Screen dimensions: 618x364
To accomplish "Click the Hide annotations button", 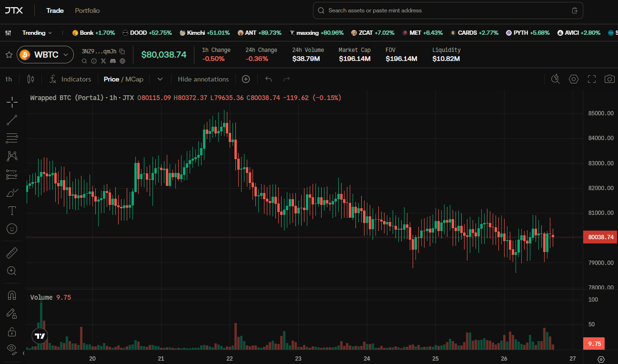I will coord(203,79).
